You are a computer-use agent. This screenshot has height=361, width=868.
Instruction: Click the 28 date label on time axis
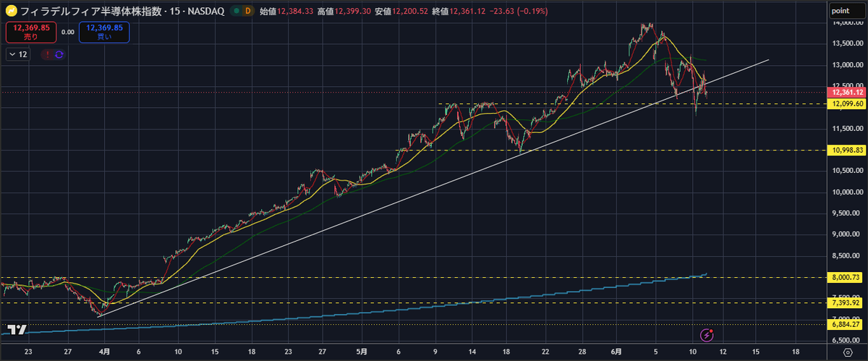pyautogui.click(x=583, y=350)
